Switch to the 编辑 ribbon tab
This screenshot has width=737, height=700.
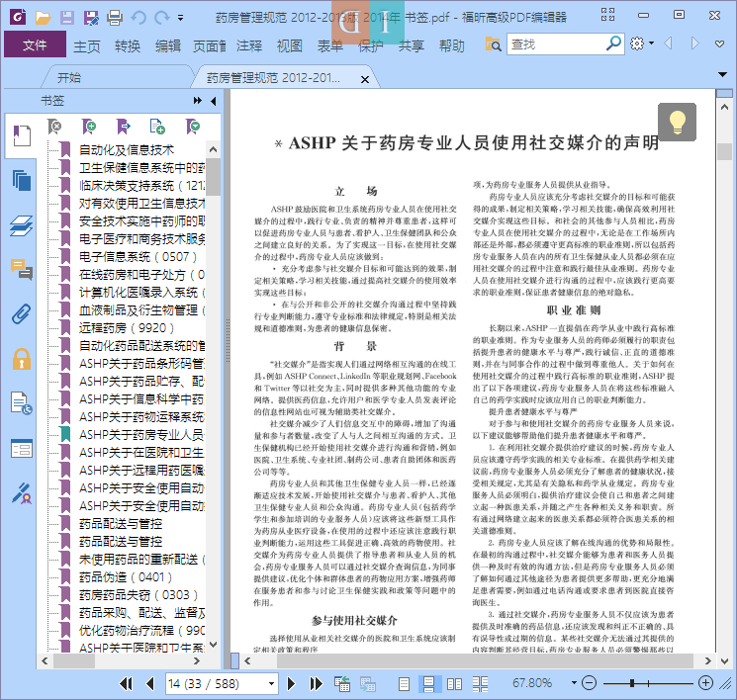168,46
